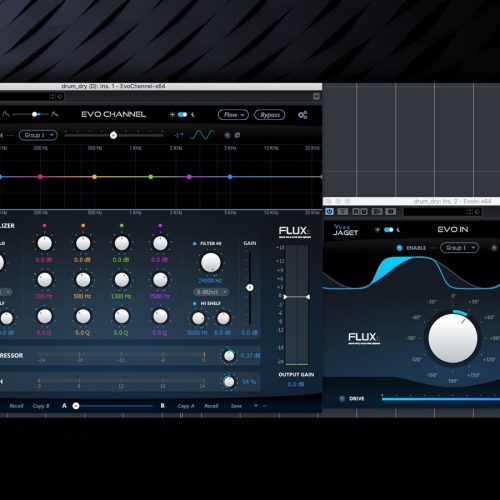Click the Hi Shelf 0.0 dB gain knob
This screenshot has height=500, width=500.
click(x=223, y=318)
